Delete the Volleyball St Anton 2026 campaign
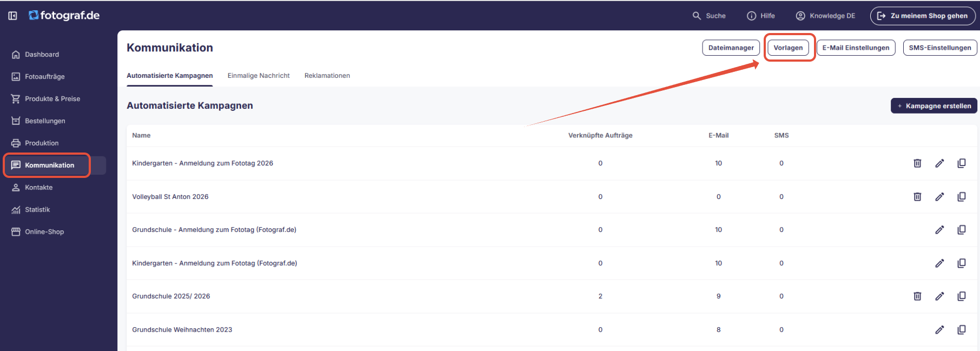980x351 pixels. click(x=917, y=197)
